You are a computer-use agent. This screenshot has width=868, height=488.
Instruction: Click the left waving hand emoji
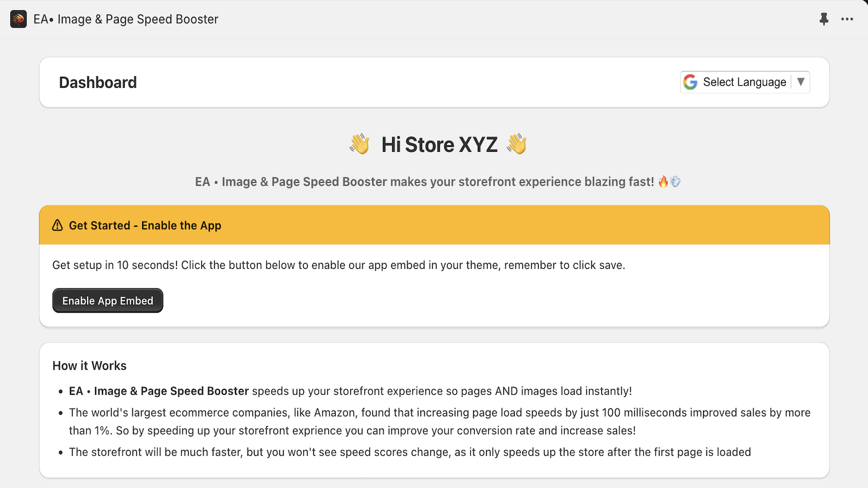coord(359,145)
